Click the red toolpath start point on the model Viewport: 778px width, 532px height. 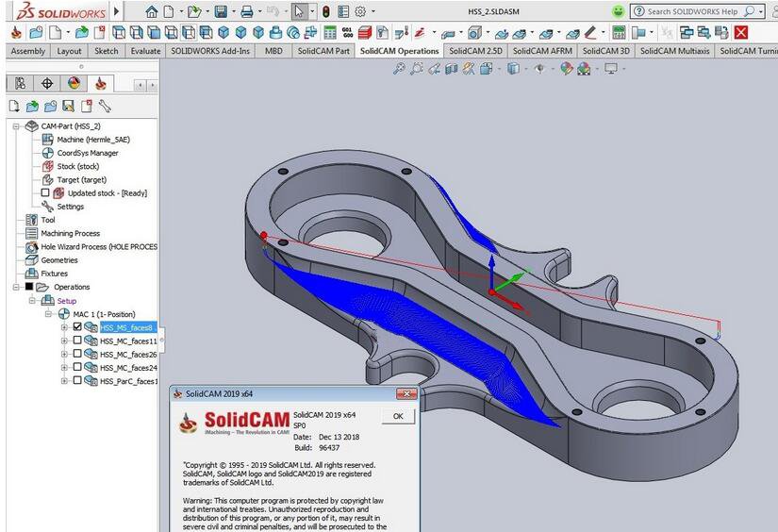pos(263,235)
